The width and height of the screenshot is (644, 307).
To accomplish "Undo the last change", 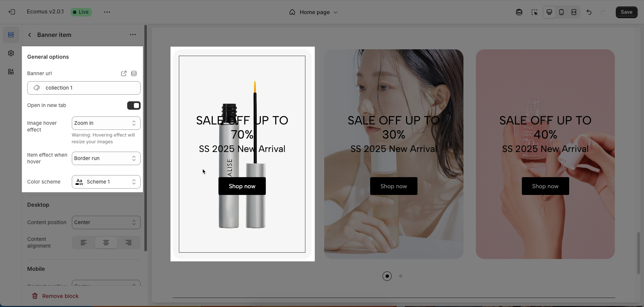I will 589,12.
